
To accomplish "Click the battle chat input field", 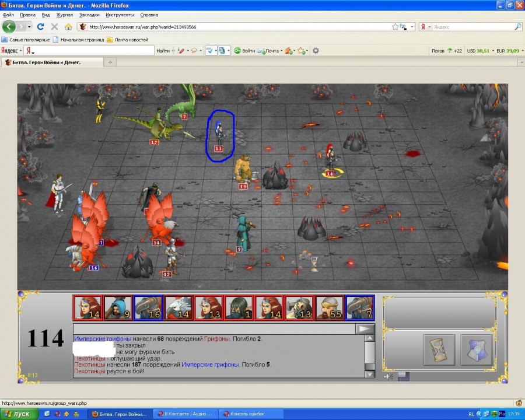I will 214,329.
